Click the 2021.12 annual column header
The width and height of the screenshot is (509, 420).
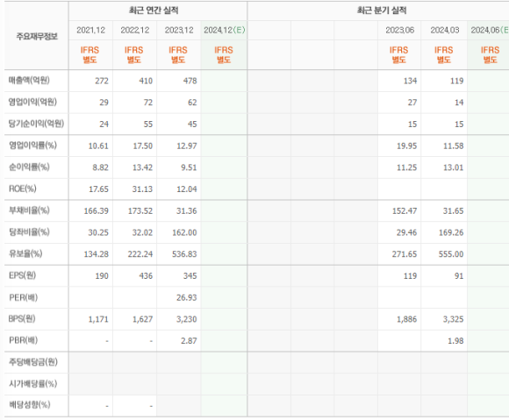point(91,30)
